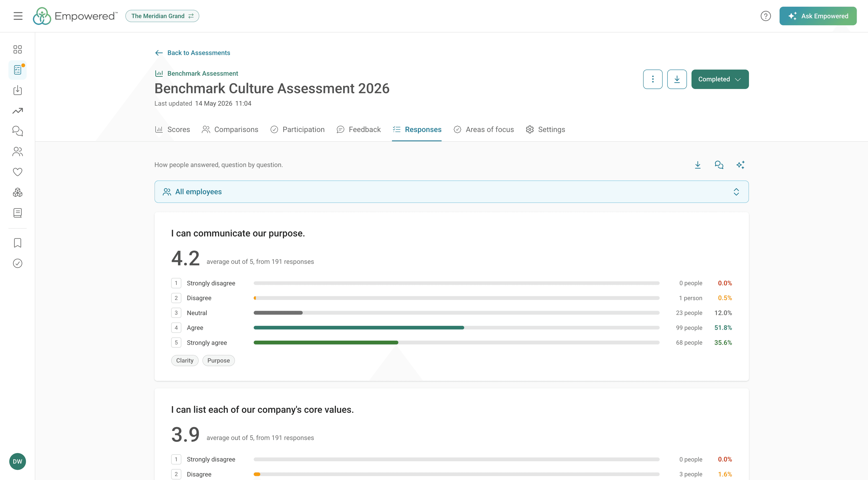Image resolution: width=868 pixels, height=480 pixels.
Task: Open the conversations chat icon in sidebar
Action: coord(18,131)
